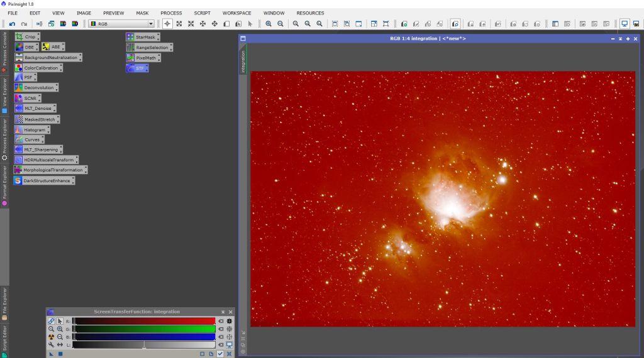
Task: Toggle the STF linked RGB channels button
Action: point(51,321)
